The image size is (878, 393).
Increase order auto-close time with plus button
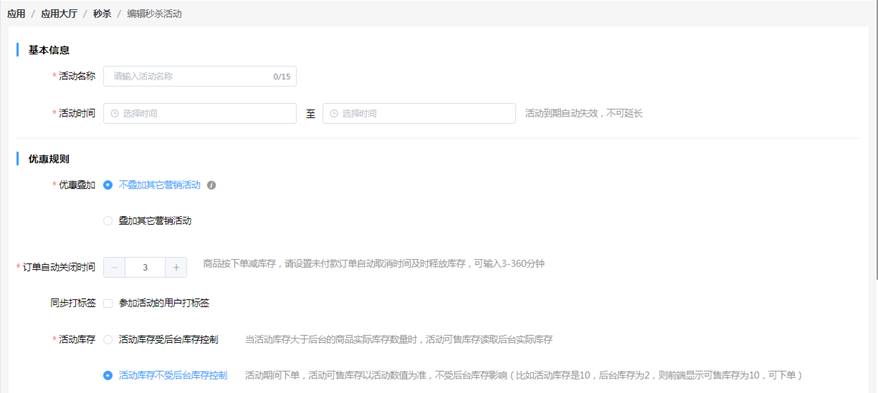click(x=176, y=268)
